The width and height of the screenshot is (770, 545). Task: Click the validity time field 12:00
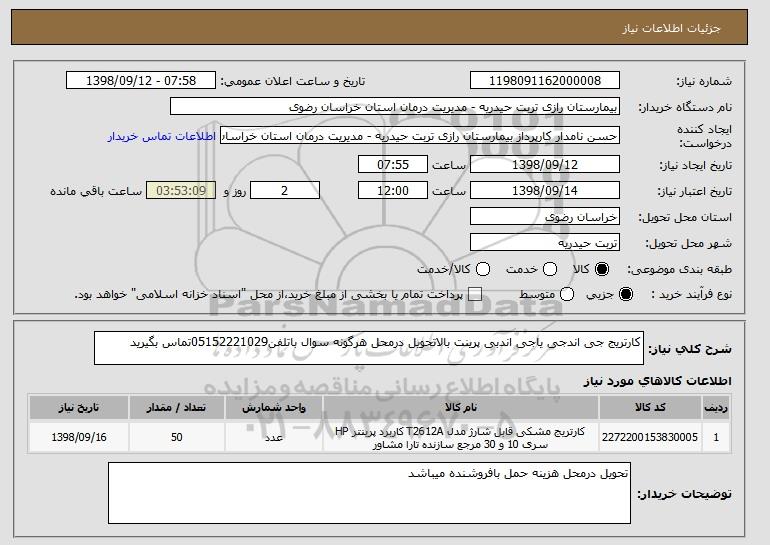pos(393,191)
